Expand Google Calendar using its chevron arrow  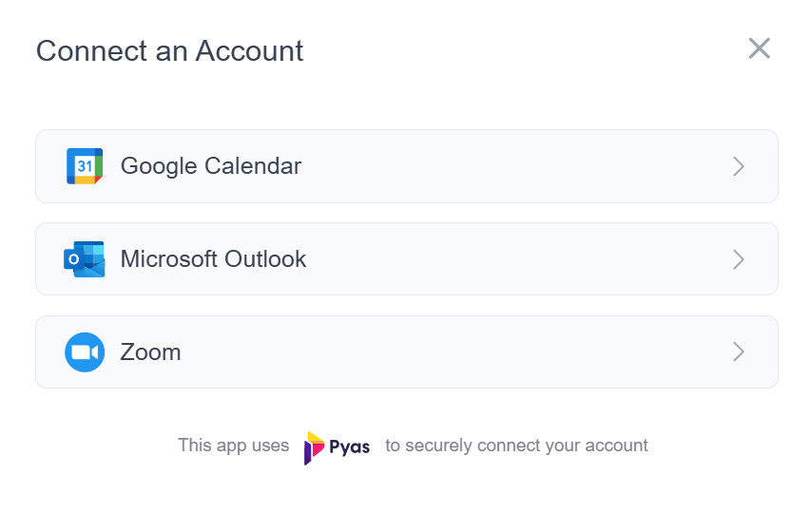click(x=739, y=166)
